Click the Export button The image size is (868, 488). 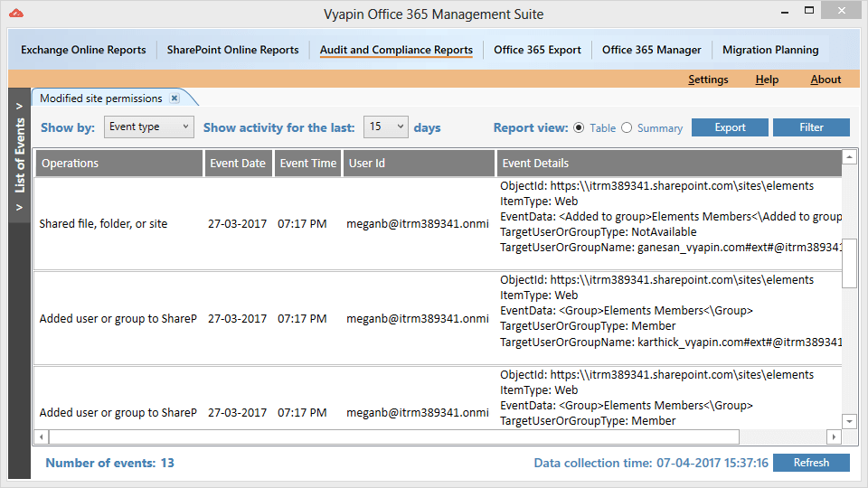click(x=730, y=127)
